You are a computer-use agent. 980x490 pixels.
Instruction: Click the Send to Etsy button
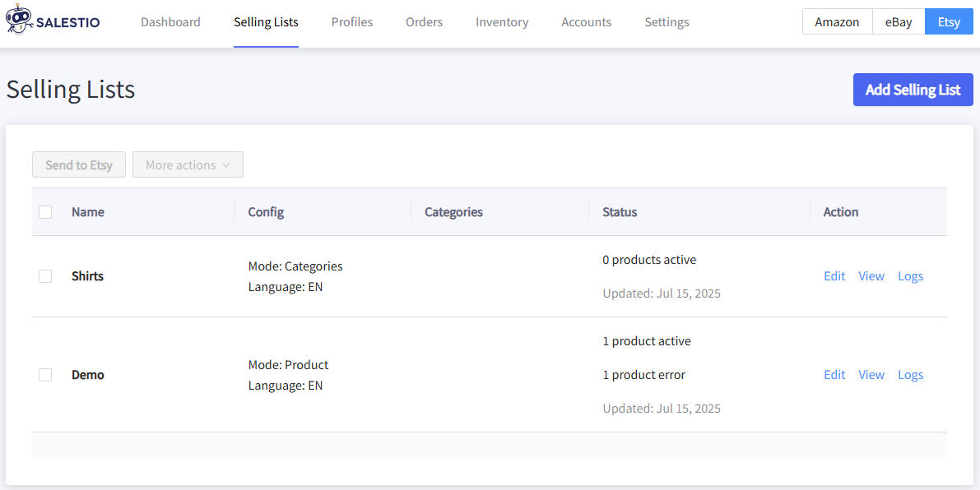click(79, 164)
